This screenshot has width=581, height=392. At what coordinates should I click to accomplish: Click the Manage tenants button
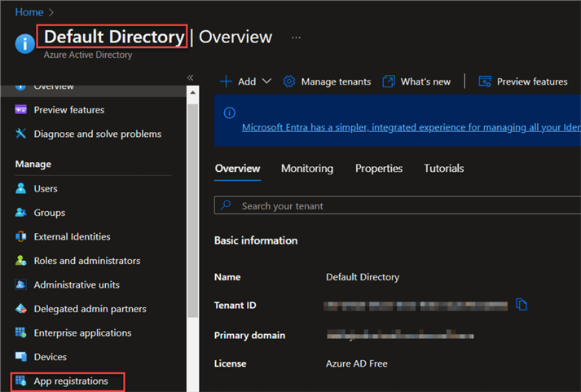coord(327,81)
